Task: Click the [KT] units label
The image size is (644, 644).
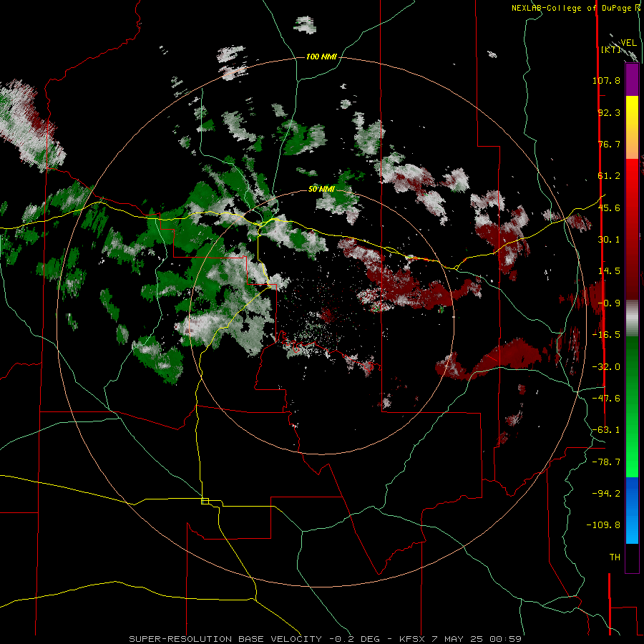Action: [610, 49]
